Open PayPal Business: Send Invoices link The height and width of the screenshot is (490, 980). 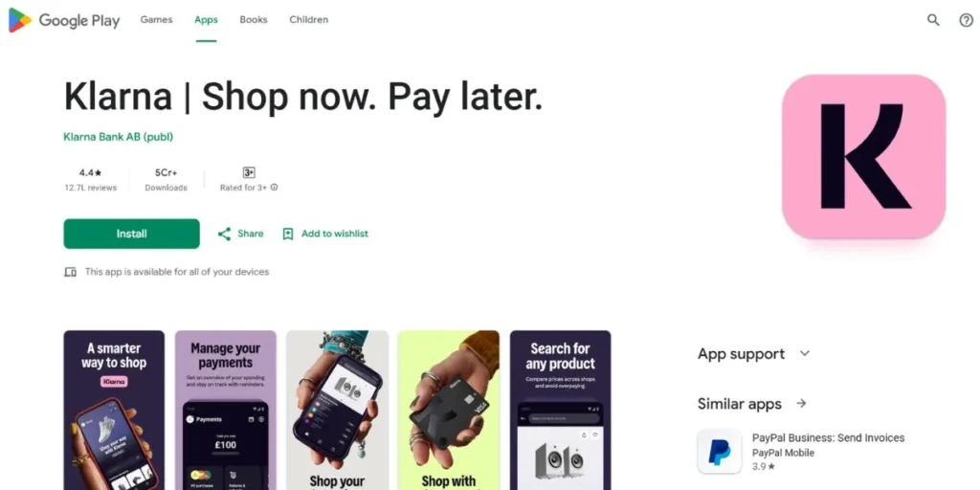tap(828, 438)
